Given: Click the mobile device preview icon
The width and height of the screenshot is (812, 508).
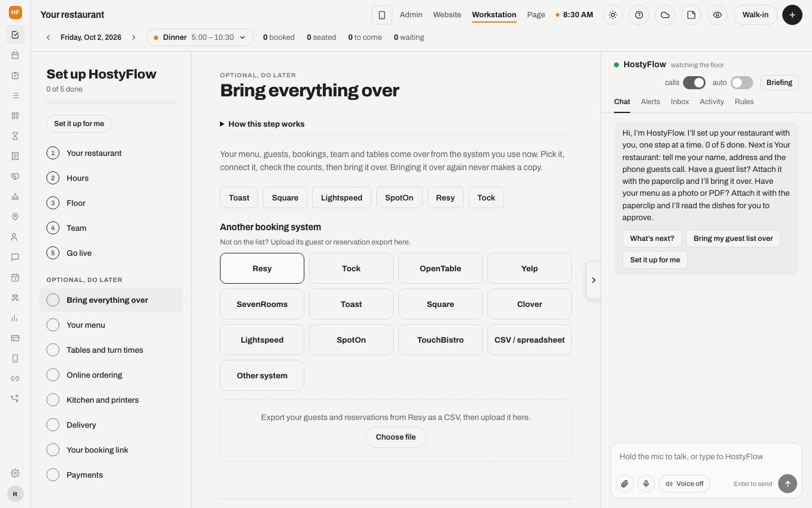Looking at the screenshot, I should click(382, 15).
